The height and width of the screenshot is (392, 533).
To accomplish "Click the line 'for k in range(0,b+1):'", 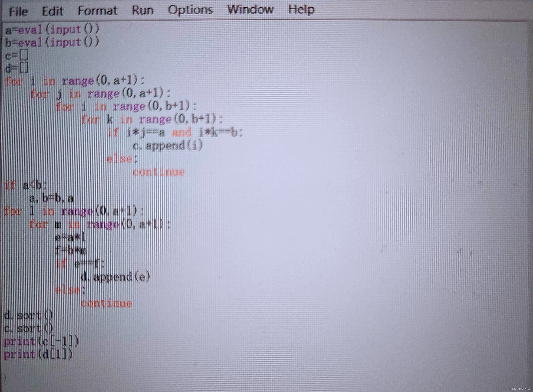I will point(152,120).
